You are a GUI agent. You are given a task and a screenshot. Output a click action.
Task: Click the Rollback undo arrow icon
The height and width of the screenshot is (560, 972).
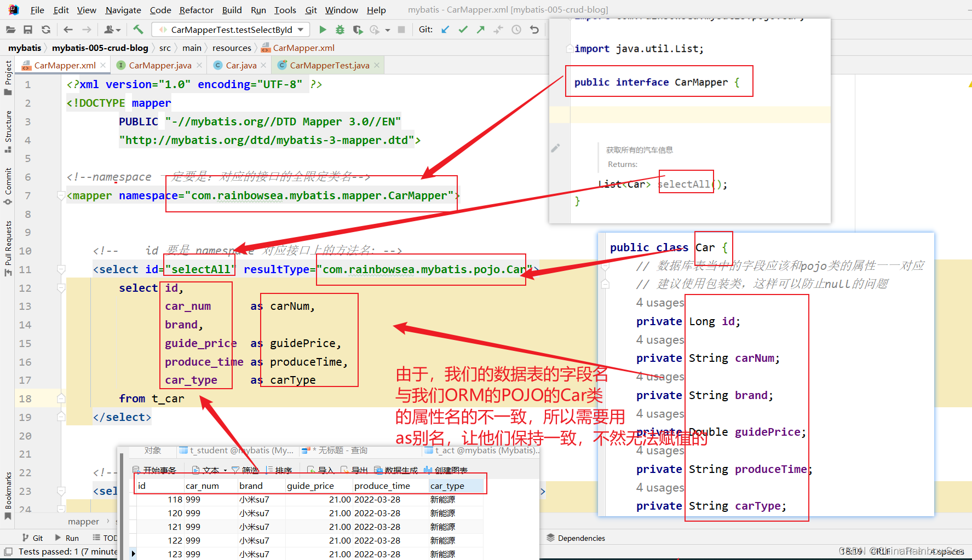pos(534,30)
